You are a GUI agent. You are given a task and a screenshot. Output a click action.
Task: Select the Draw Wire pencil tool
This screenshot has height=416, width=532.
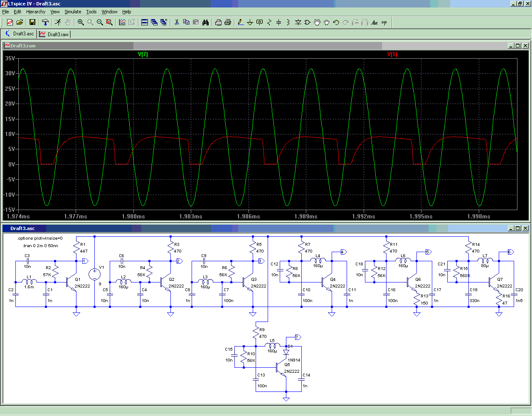pyautogui.click(x=240, y=22)
